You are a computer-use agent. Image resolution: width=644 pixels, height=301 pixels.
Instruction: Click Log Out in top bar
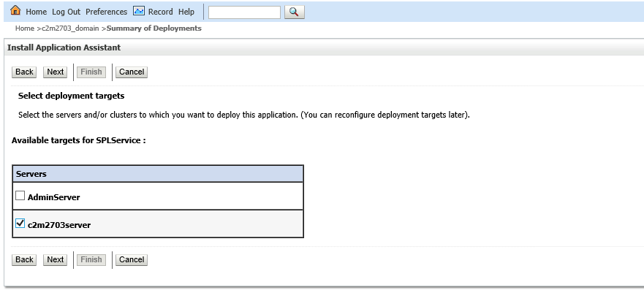(66, 12)
